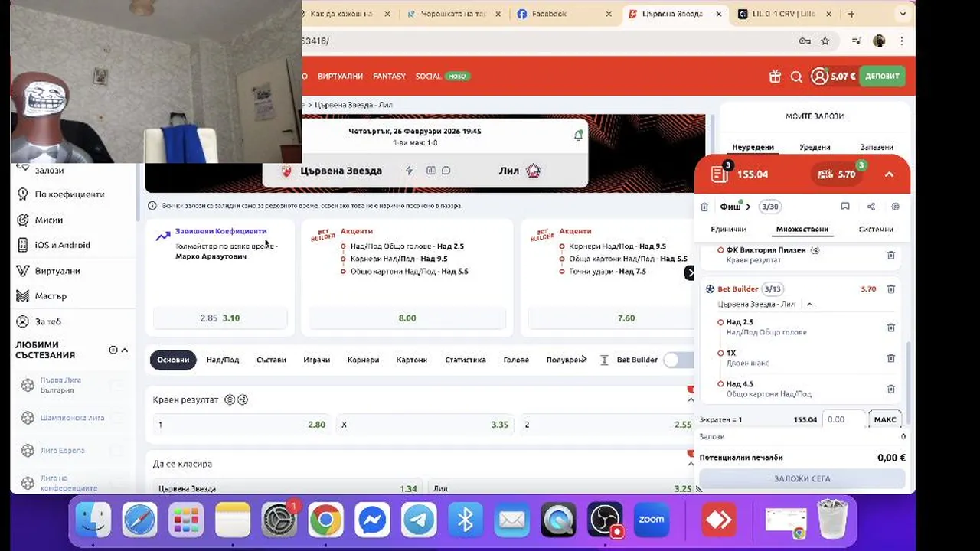Click the stake input field

[844, 419]
